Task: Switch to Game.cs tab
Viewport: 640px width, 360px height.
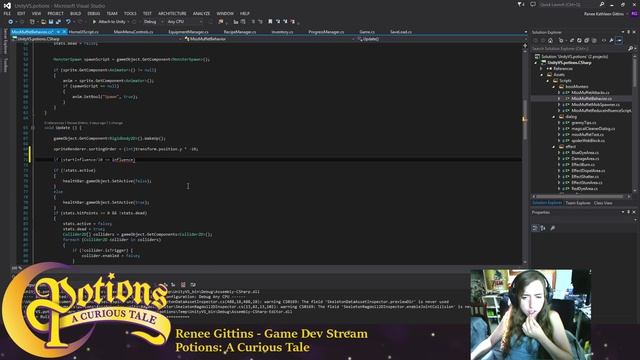Action: pyautogui.click(x=367, y=32)
